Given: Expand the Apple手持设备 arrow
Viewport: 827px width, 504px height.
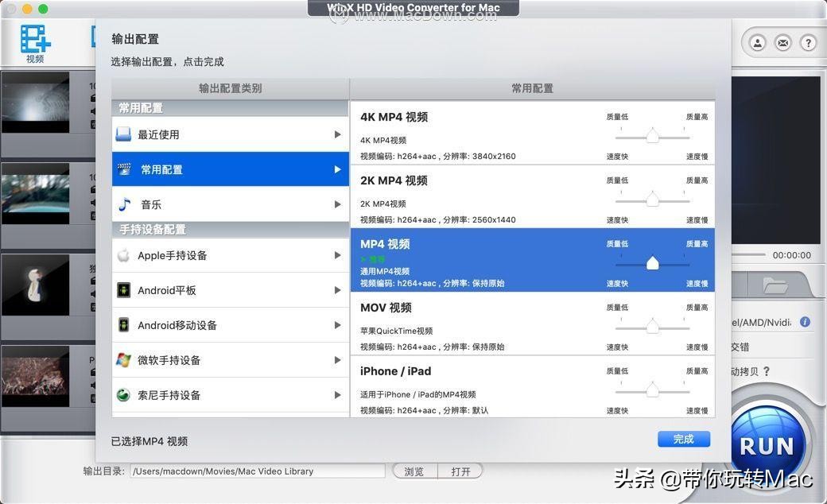Looking at the screenshot, I should 337,255.
